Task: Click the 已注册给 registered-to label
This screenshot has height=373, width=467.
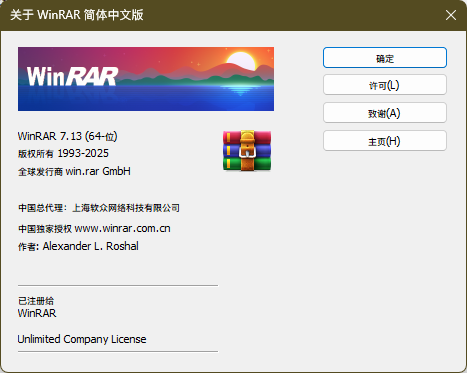Action: click(x=36, y=301)
